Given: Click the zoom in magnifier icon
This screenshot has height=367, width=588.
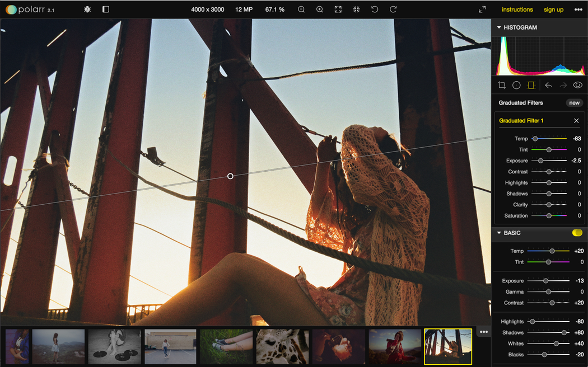Looking at the screenshot, I should tap(320, 10).
